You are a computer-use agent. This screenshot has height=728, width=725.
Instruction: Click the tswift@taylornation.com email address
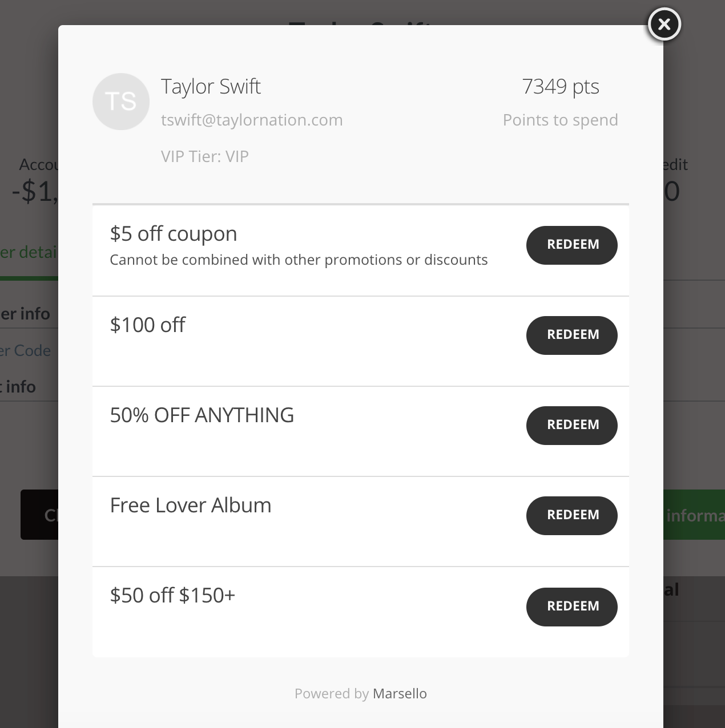click(252, 120)
